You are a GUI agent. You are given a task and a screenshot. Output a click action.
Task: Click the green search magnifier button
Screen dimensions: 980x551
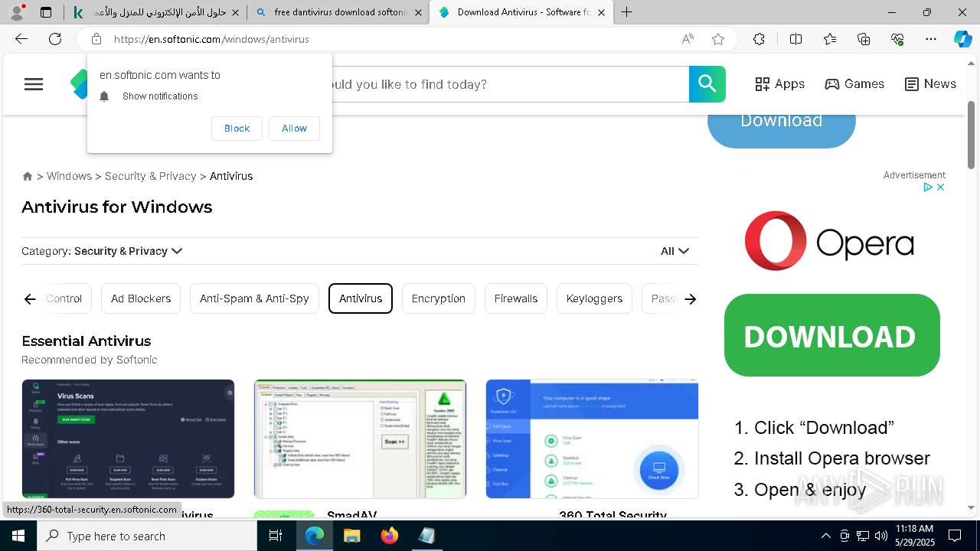click(x=707, y=84)
